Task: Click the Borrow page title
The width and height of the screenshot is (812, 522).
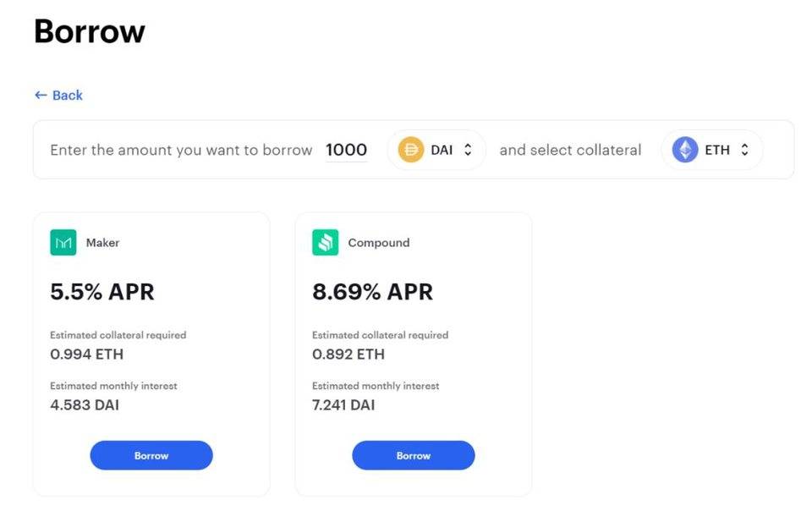Action: click(x=88, y=31)
